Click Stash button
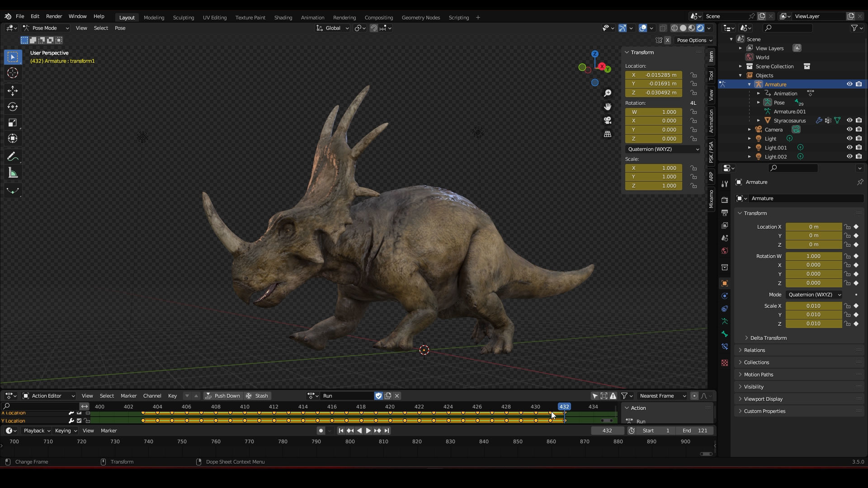 coord(257,396)
